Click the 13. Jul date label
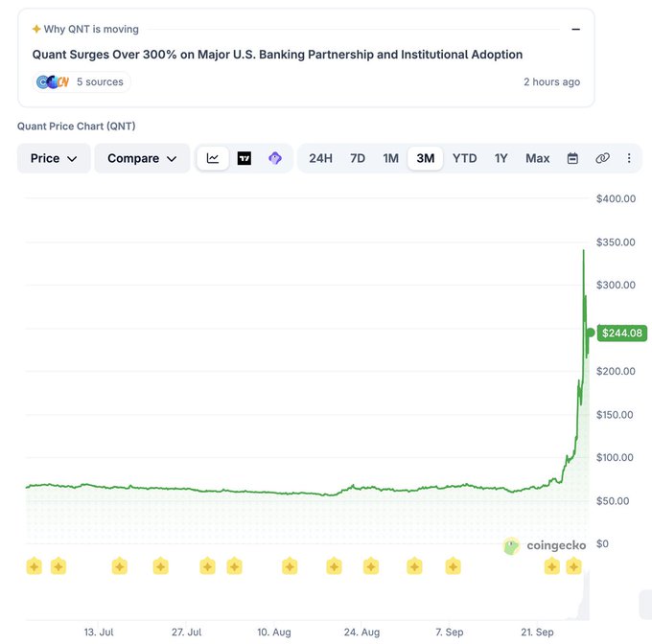 click(99, 632)
